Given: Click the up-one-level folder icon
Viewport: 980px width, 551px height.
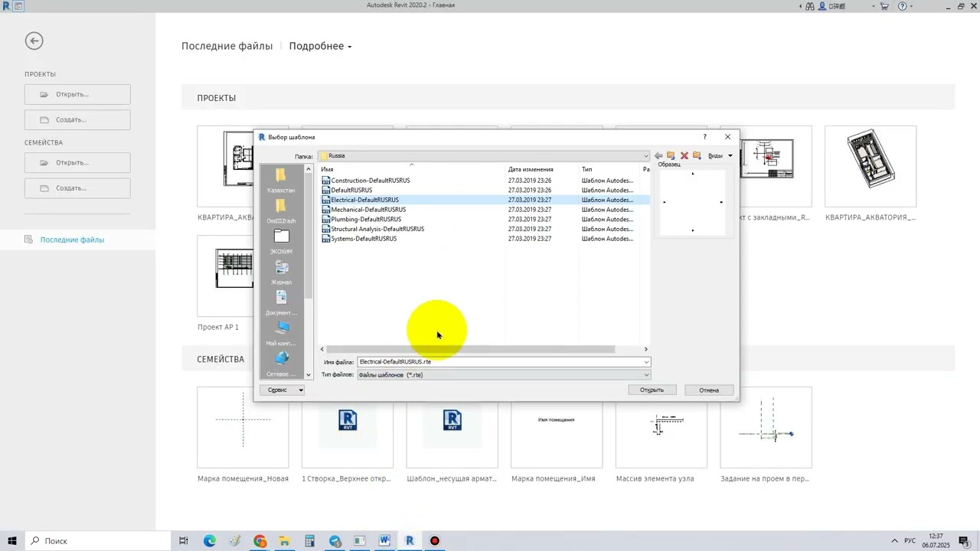Looking at the screenshot, I should click(671, 155).
